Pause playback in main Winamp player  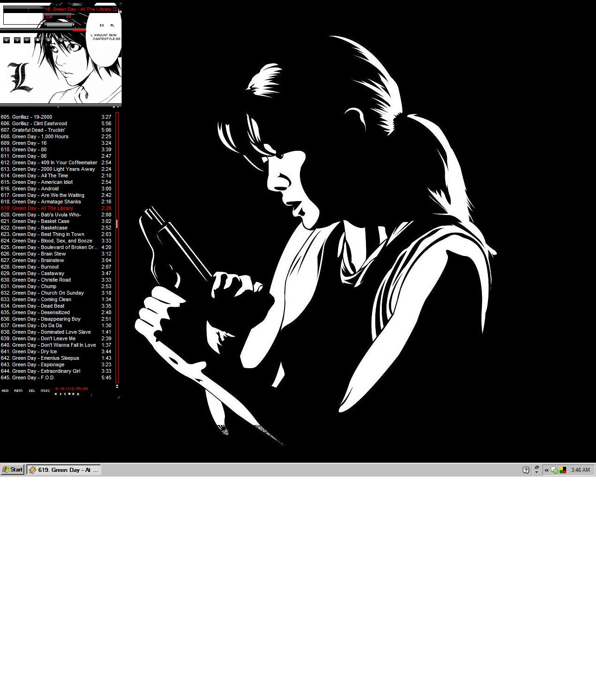pos(27,40)
